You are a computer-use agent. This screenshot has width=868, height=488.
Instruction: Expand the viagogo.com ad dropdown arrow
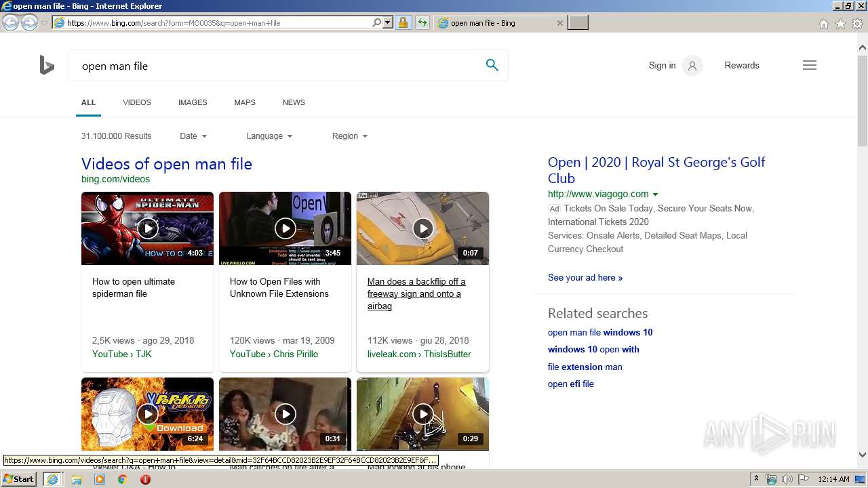point(655,195)
